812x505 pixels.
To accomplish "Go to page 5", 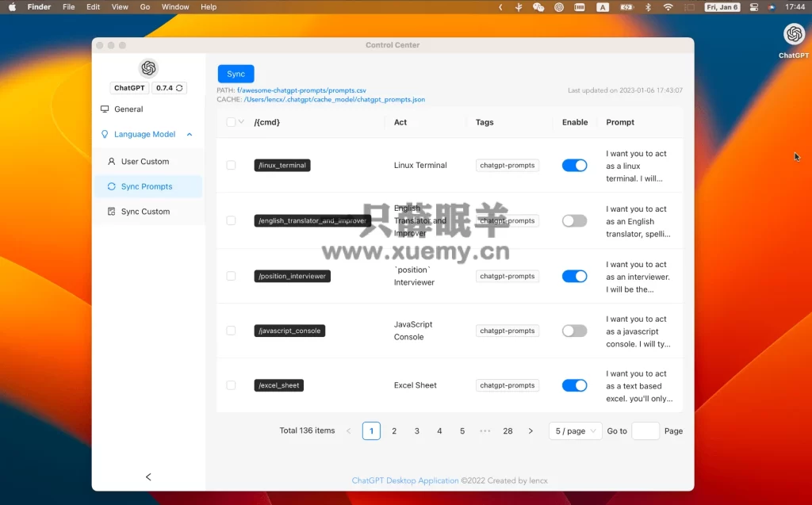I will (x=462, y=431).
